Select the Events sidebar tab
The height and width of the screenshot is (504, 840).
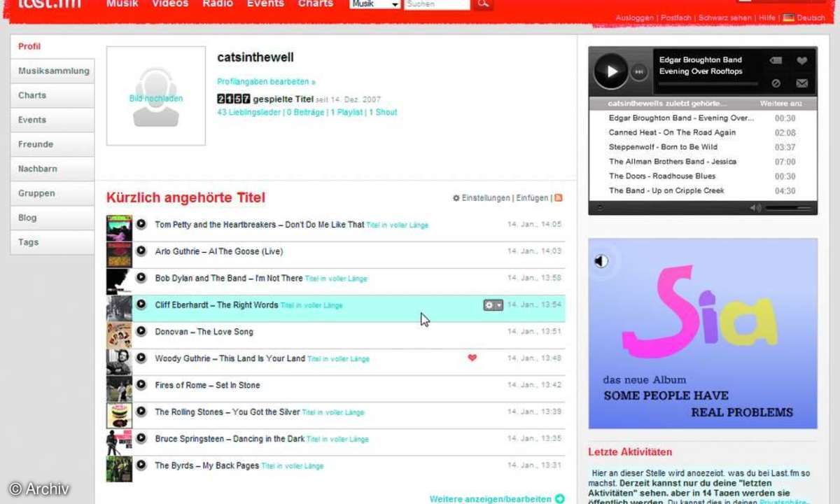click(52, 120)
